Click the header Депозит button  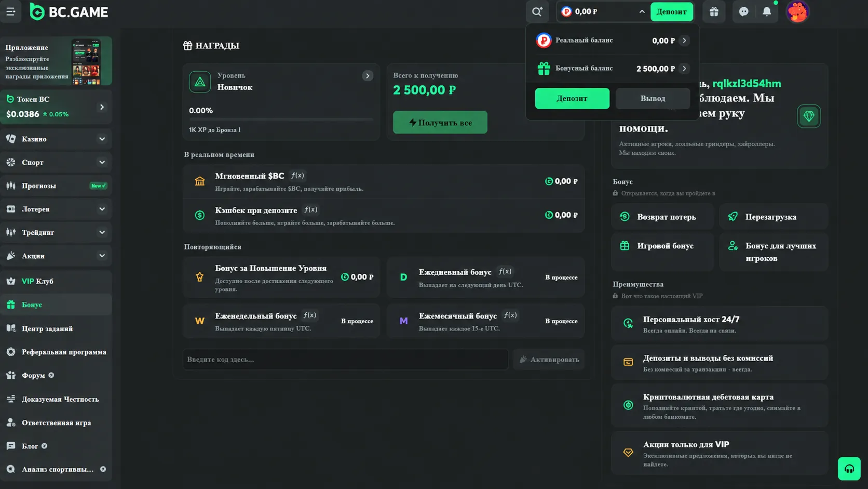[671, 11]
